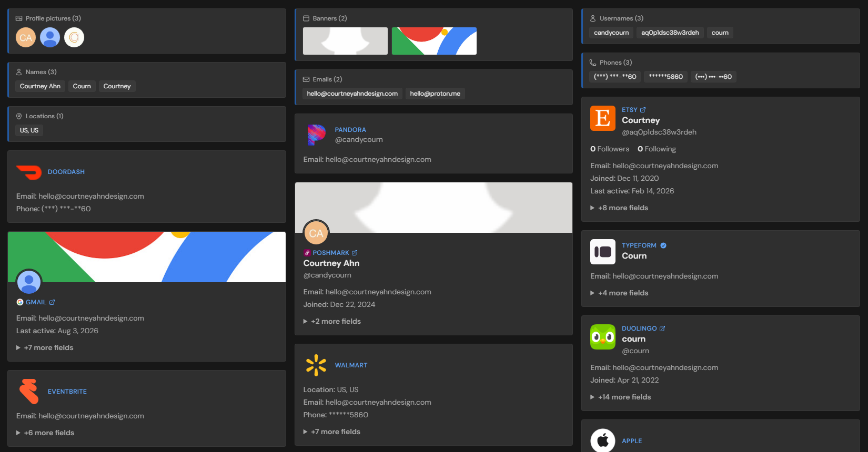Open the Etsy external link icon

pyautogui.click(x=643, y=110)
